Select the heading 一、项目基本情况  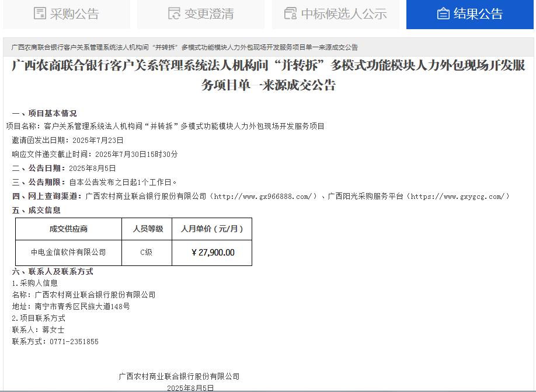(x=44, y=113)
